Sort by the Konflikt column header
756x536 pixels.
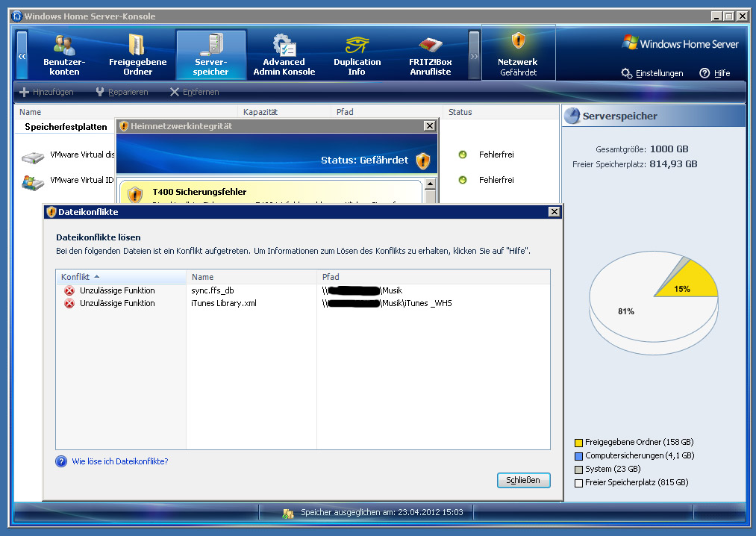(x=121, y=277)
